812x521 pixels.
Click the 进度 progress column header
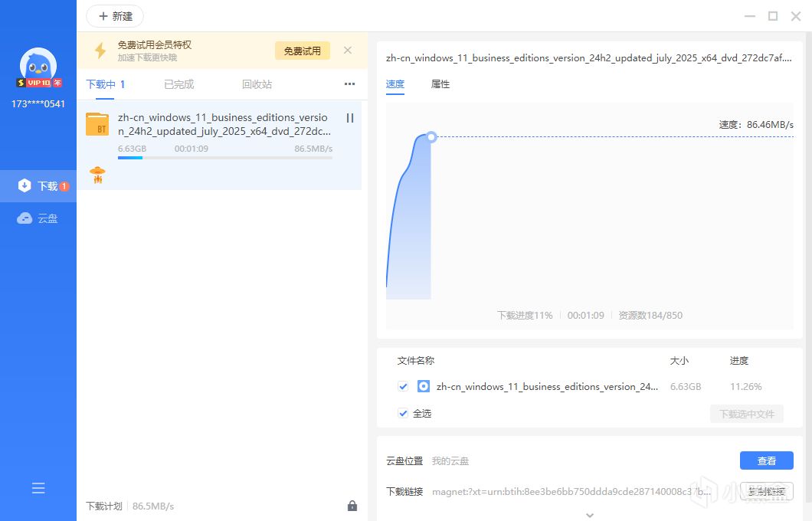pos(739,360)
